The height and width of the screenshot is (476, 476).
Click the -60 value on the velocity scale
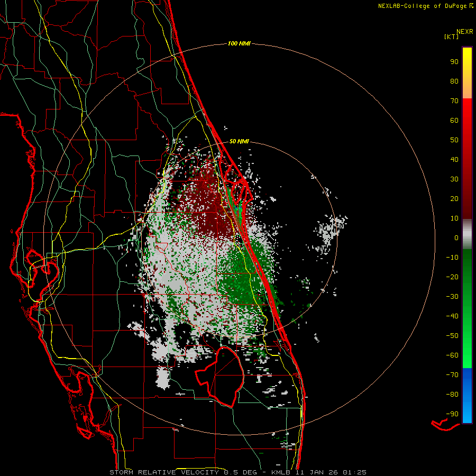(452, 355)
